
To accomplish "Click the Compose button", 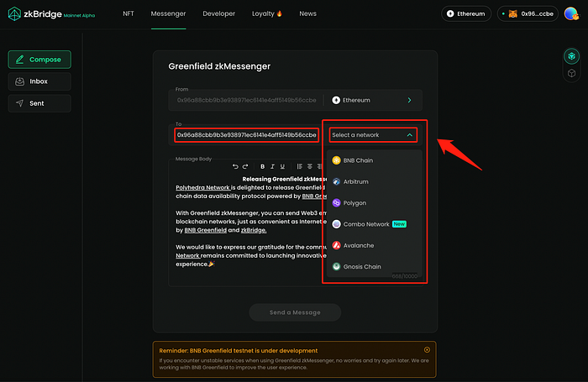I will point(39,60).
